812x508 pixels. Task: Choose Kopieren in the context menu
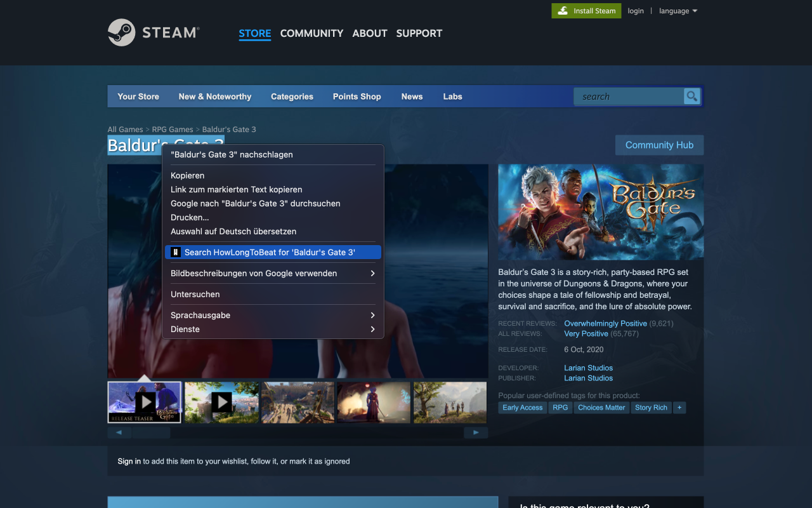(x=273, y=175)
